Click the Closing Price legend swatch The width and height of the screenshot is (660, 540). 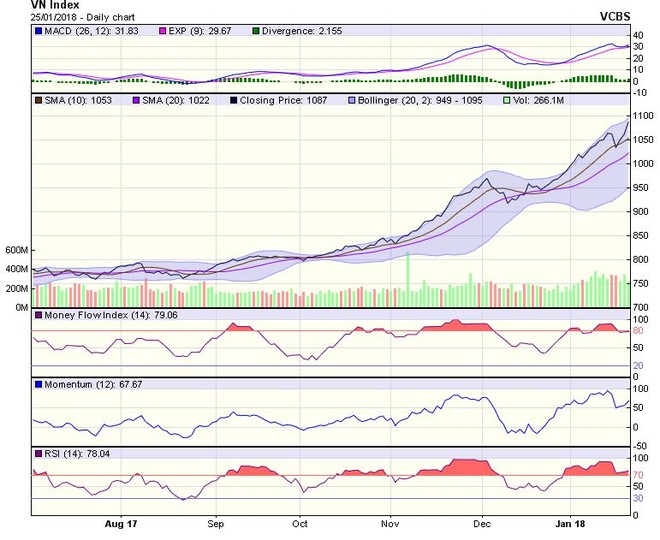pyautogui.click(x=234, y=100)
